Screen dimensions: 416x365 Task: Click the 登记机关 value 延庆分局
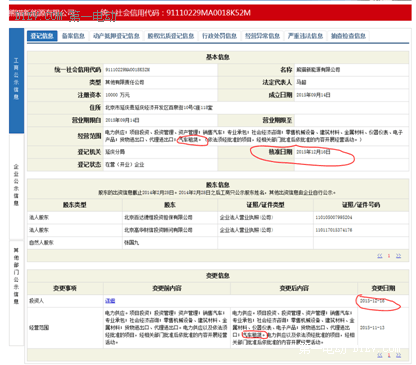tap(115, 152)
